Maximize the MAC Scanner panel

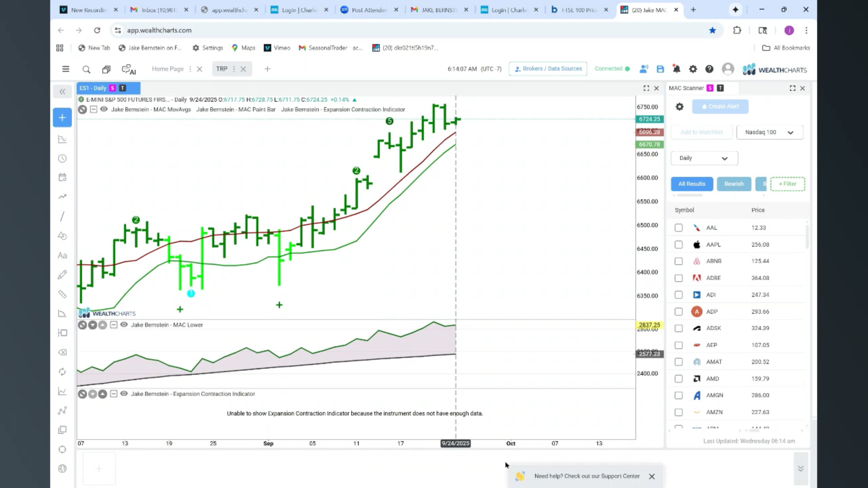click(793, 88)
